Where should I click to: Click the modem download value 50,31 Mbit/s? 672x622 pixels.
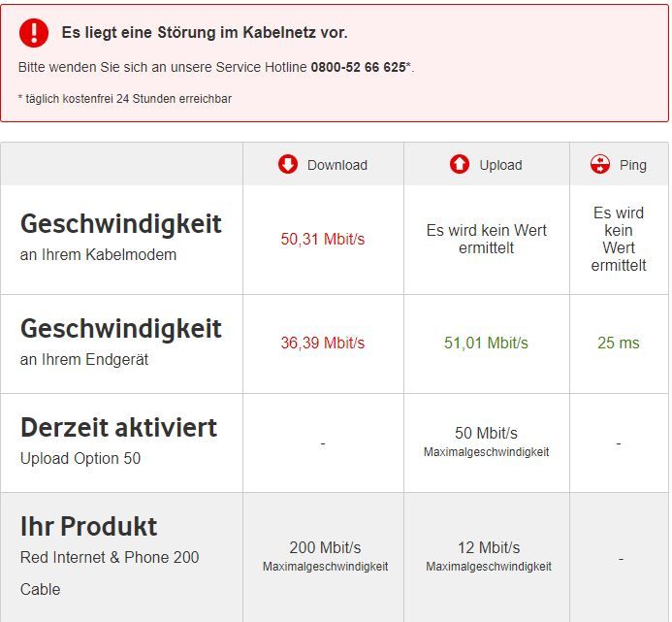point(323,240)
